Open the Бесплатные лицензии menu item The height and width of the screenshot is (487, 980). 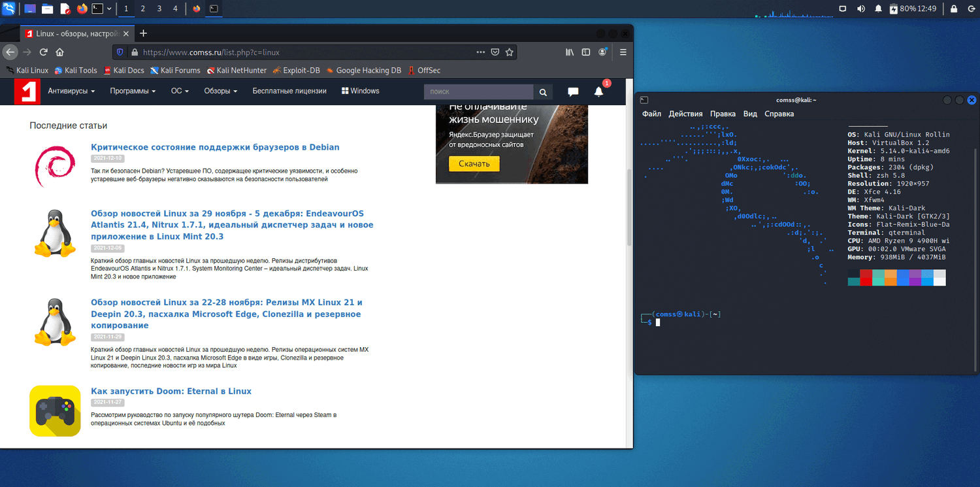point(289,92)
